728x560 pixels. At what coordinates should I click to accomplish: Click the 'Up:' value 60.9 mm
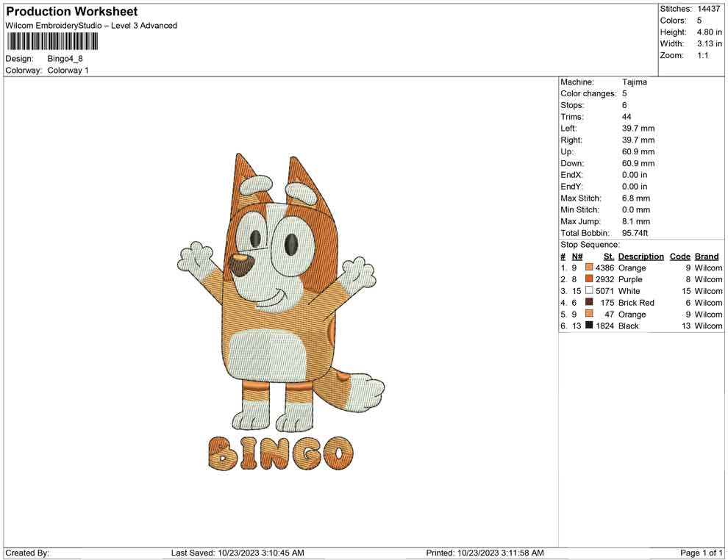[x=638, y=151]
